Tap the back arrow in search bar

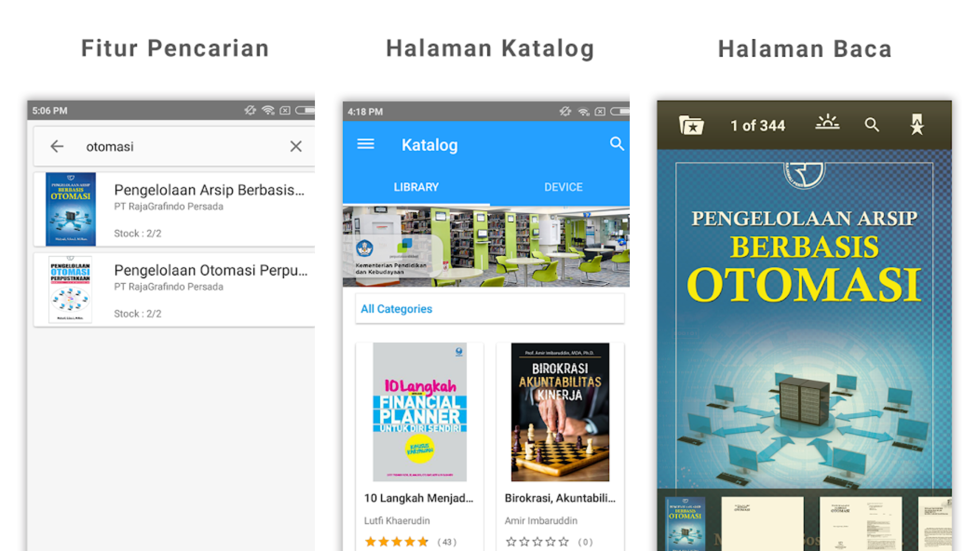(57, 146)
